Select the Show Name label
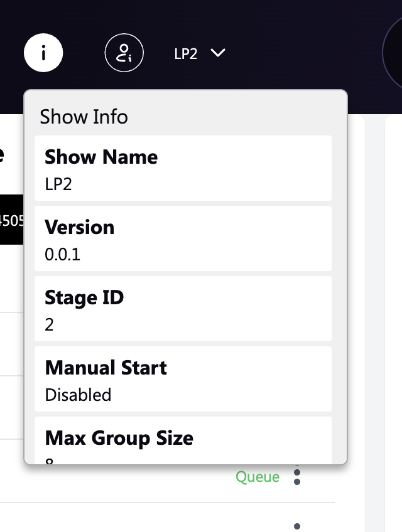Image resolution: width=402 pixels, height=532 pixels. point(101,157)
